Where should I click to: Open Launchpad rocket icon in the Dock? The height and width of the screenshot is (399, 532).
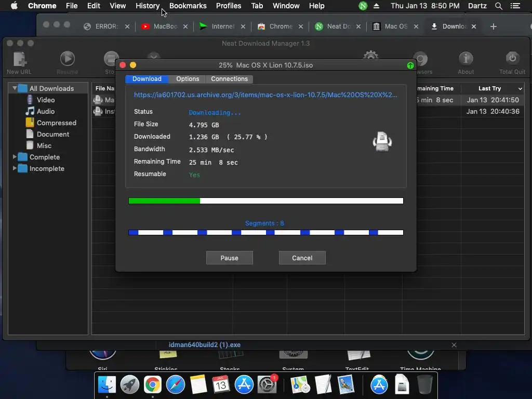coord(129,385)
